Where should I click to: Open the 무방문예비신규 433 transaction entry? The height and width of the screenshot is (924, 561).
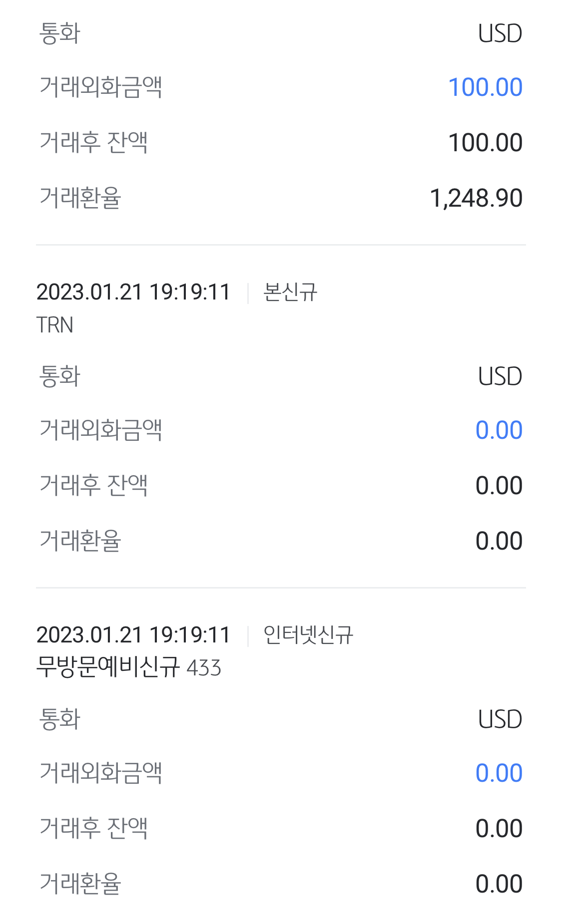coord(128,667)
